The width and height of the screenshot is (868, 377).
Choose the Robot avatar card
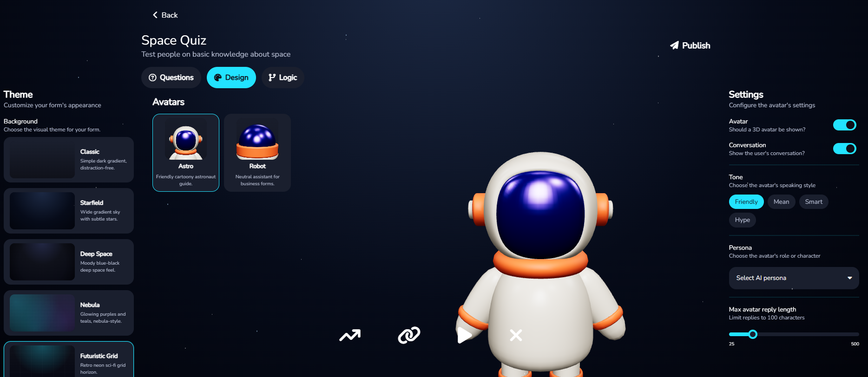point(257,152)
